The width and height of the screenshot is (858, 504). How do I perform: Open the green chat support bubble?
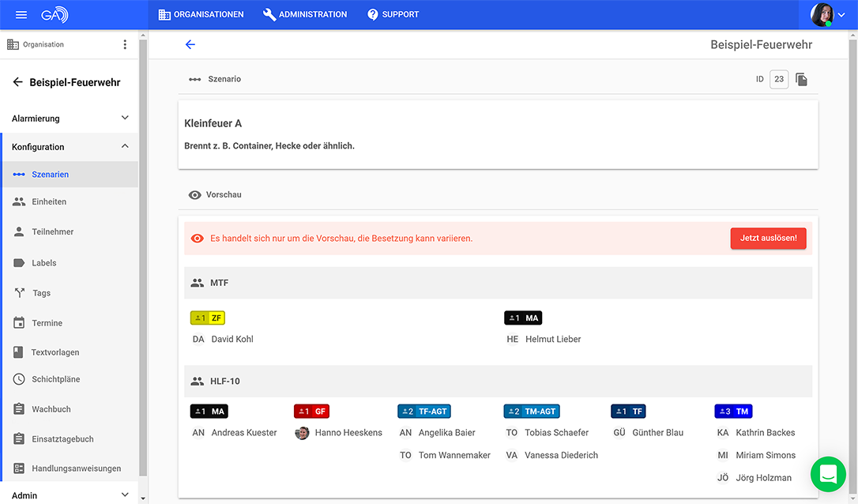coord(827,474)
